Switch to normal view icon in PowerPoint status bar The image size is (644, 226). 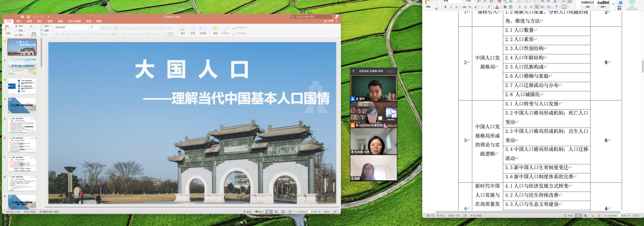pyautogui.click(x=269, y=212)
